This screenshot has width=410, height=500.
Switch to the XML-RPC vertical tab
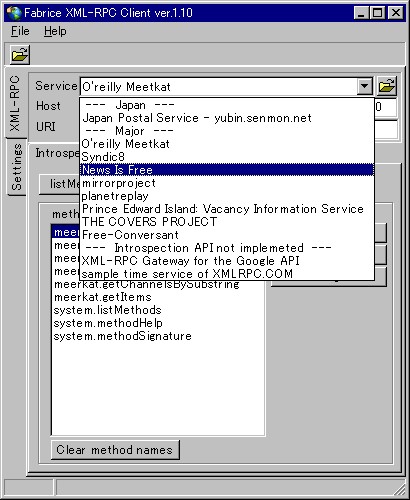click(15, 103)
